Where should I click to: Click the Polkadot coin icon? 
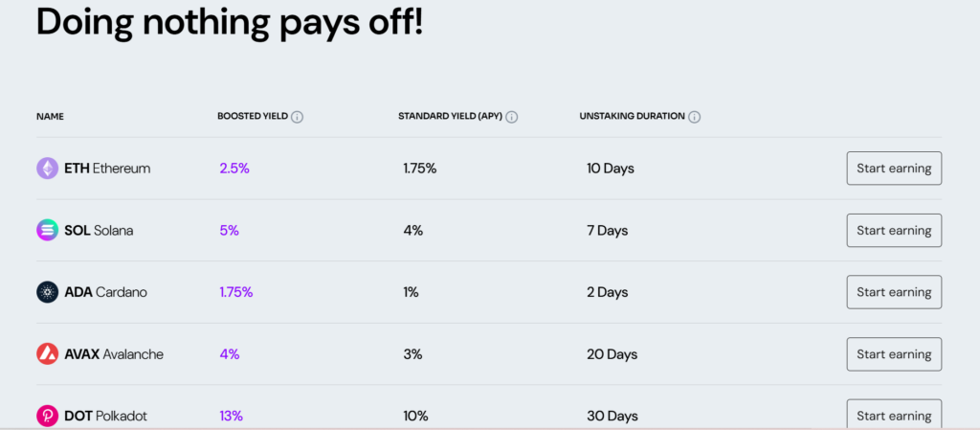point(48,416)
